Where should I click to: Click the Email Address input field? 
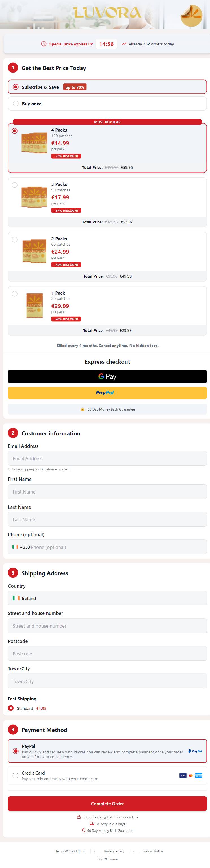pos(107,458)
